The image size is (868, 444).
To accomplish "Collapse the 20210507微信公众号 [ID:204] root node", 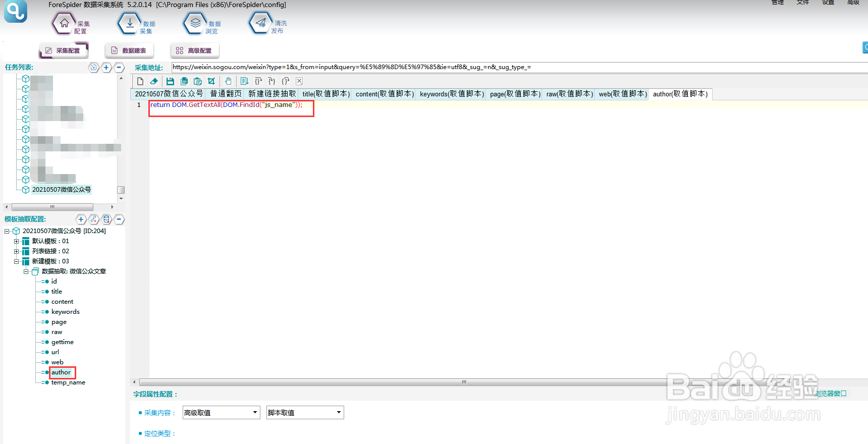I will tap(7, 231).
